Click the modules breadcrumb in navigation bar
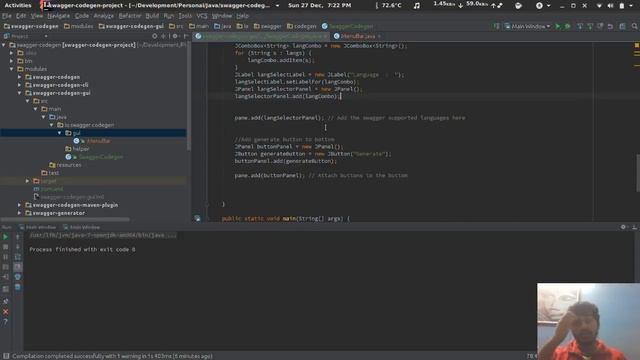The width and height of the screenshot is (640, 360). pos(78,26)
